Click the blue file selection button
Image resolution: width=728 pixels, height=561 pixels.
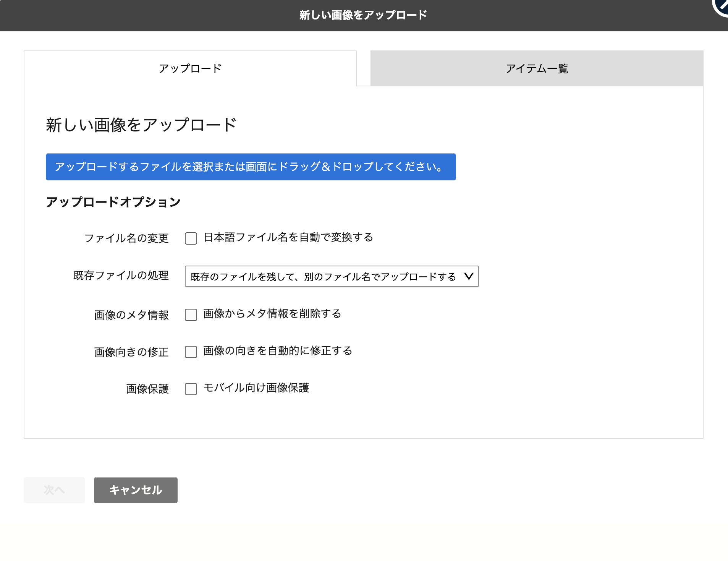(x=251, y=167)
